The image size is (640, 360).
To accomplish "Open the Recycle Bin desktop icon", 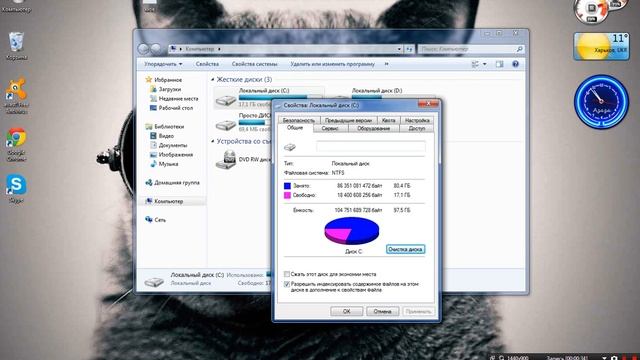I will point(16,46).
